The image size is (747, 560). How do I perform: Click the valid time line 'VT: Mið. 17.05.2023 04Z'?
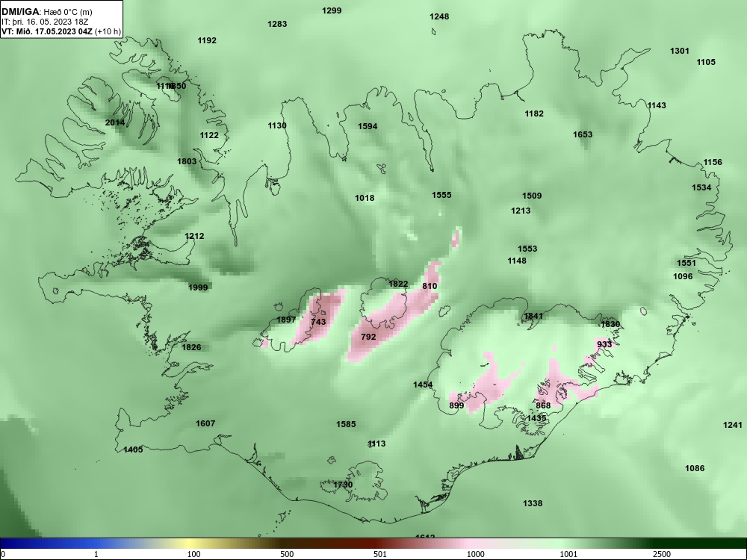coord(48,31)
